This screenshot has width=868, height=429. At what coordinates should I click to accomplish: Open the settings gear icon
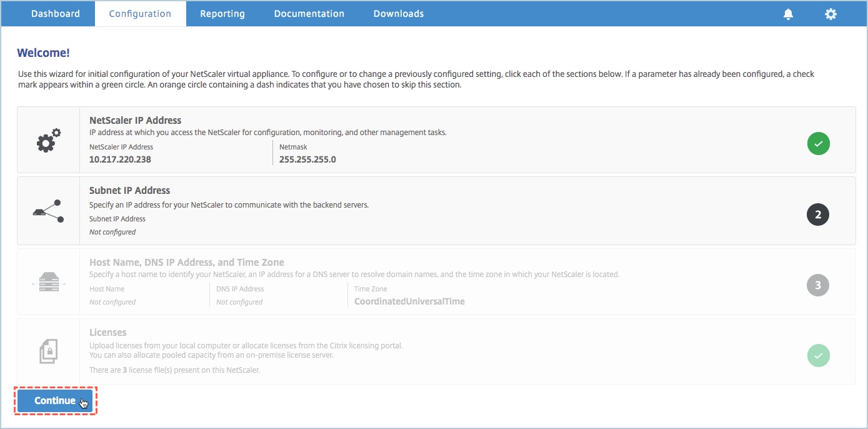(x=831, y=14)
